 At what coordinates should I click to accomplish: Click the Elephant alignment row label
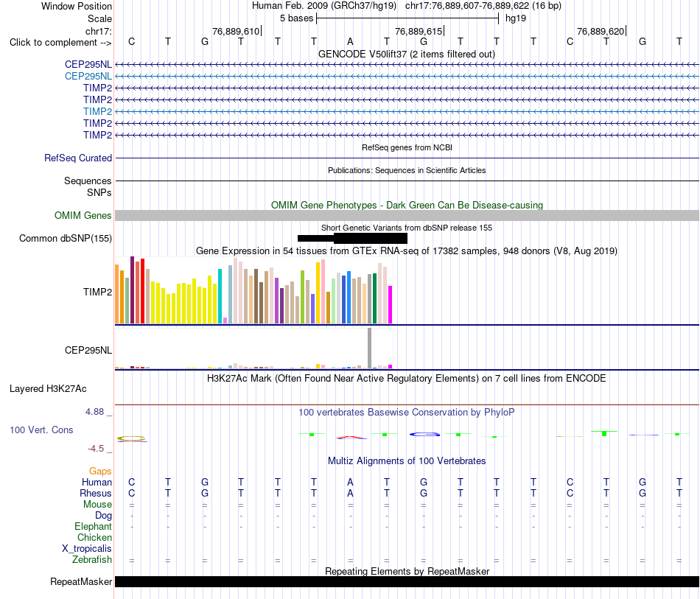(94, 527)
